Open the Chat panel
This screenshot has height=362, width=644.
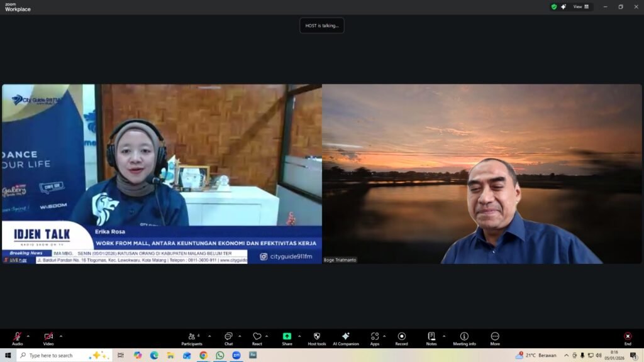click(x=228, y=337)
